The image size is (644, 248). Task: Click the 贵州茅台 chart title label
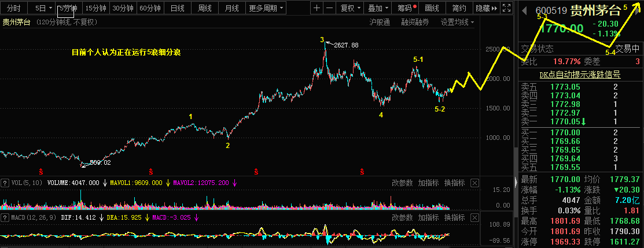16,22
